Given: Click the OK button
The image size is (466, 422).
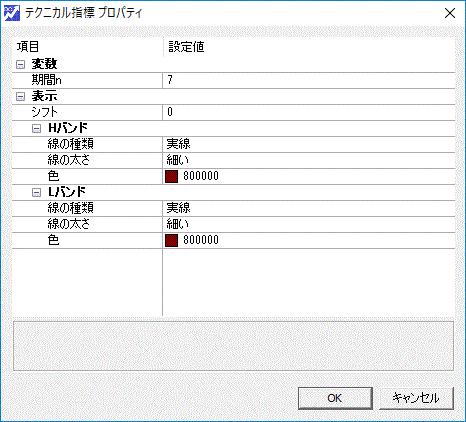Looking at the screenshot, I should pyautogui.click(x=335, y=398).
